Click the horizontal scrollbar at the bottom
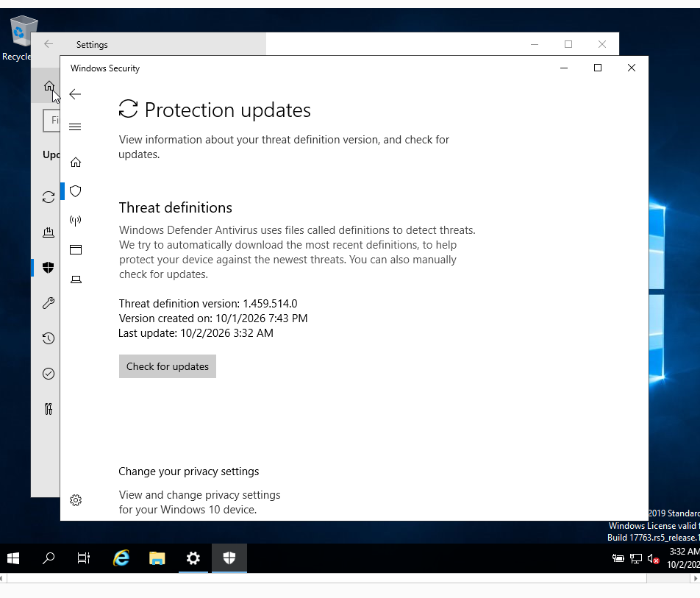This screenshot has width=700, height=598. pyautogui.click(x=326, y=579)
